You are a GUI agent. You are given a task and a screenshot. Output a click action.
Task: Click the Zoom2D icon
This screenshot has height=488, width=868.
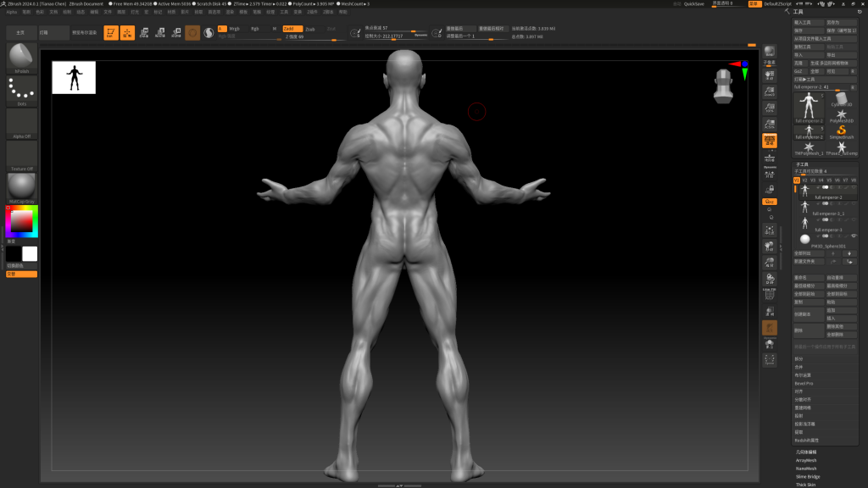click(x=770, y=91)
